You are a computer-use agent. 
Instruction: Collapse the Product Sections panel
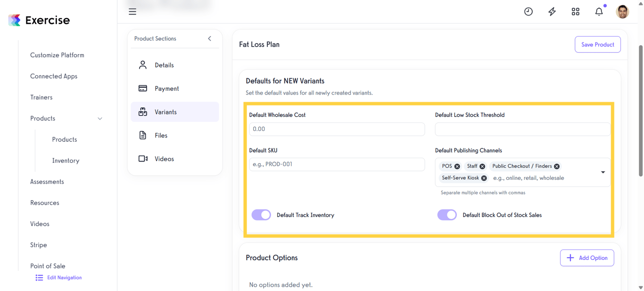point(210,39)
